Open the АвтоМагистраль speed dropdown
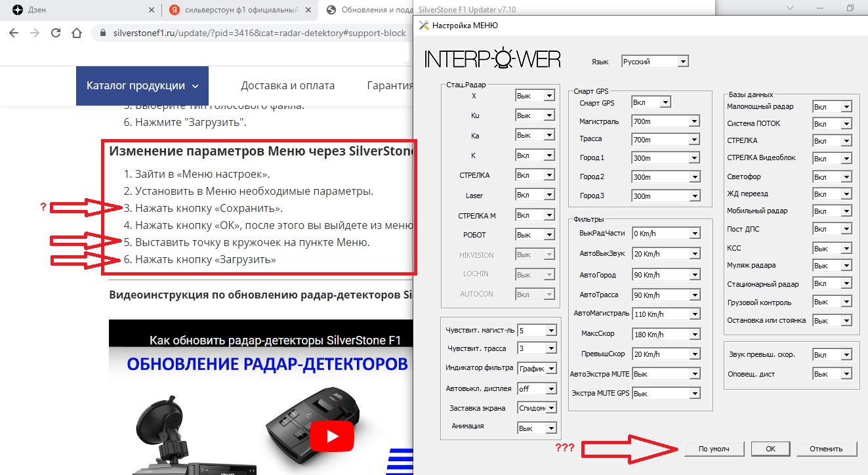 [x=665, y=314]
